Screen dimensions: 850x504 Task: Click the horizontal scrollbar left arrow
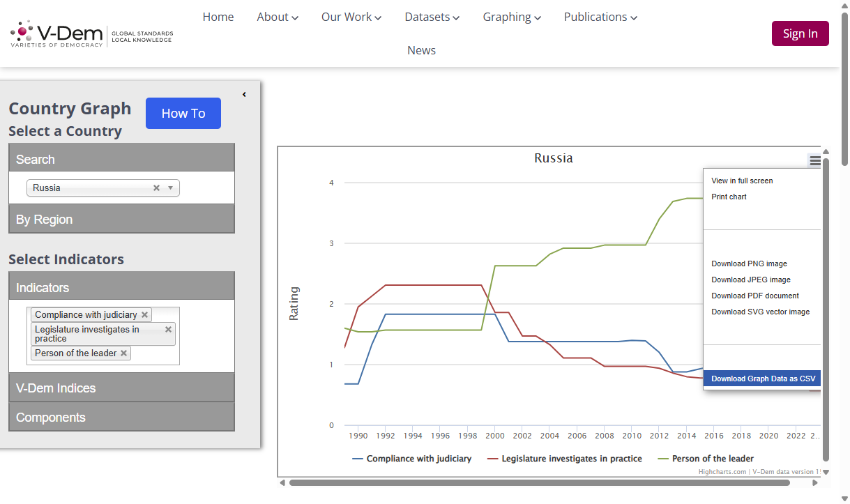pos(282,482)
